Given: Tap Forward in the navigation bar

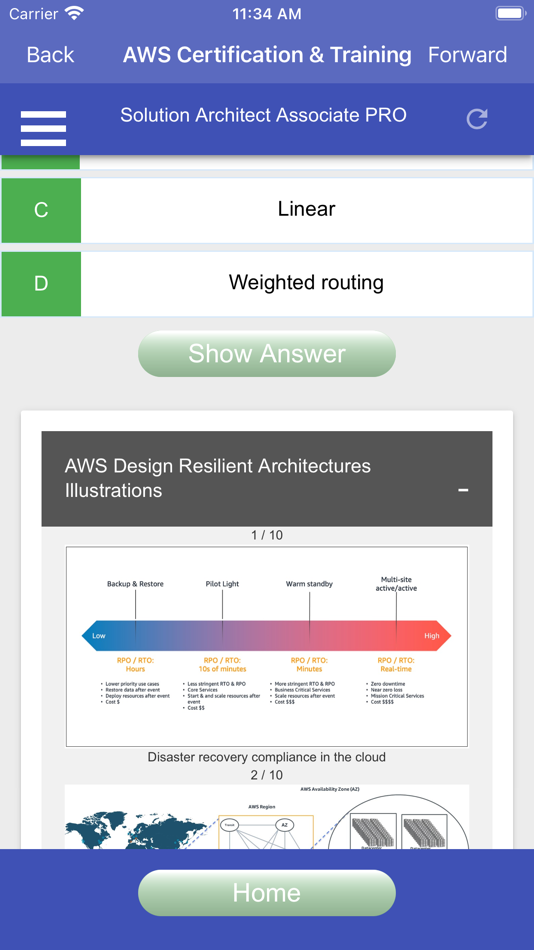Looking at the screenshot, I should pos(467,55).
